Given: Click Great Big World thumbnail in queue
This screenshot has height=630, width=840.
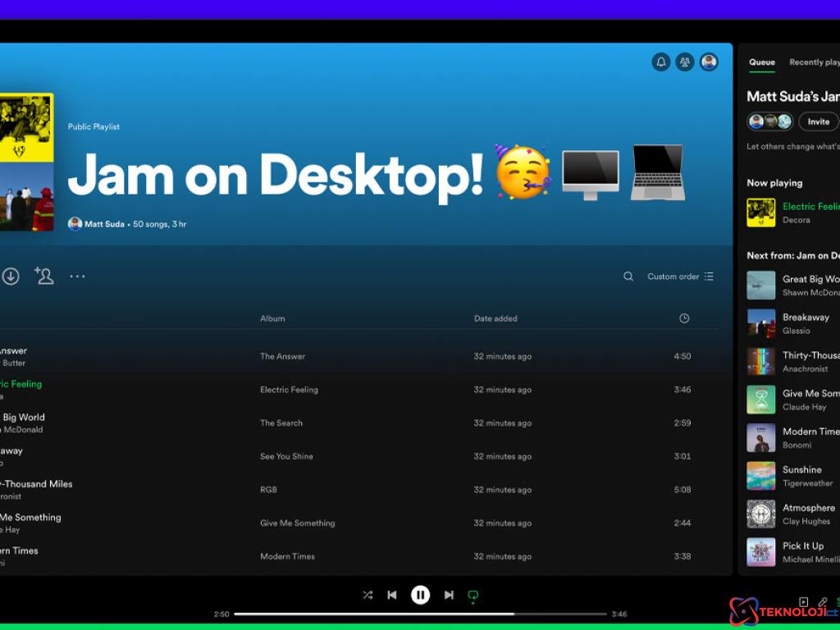Looking at the screenshot, I should click(x=760, y=285).
